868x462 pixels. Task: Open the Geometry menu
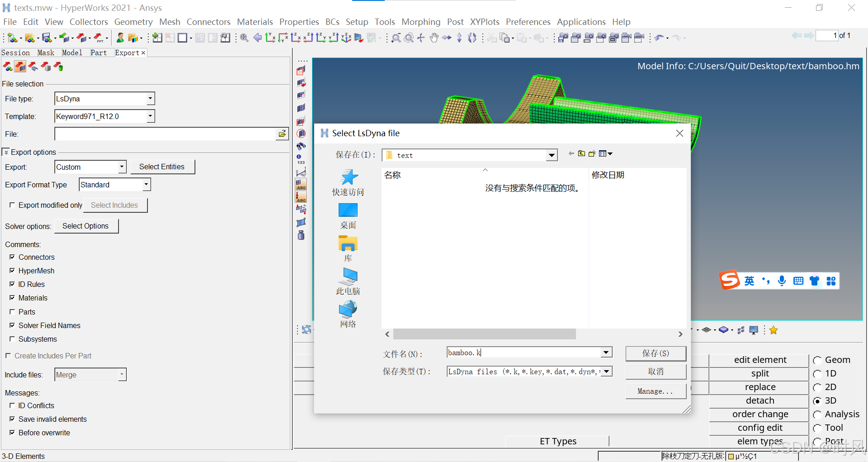[133, 22]
